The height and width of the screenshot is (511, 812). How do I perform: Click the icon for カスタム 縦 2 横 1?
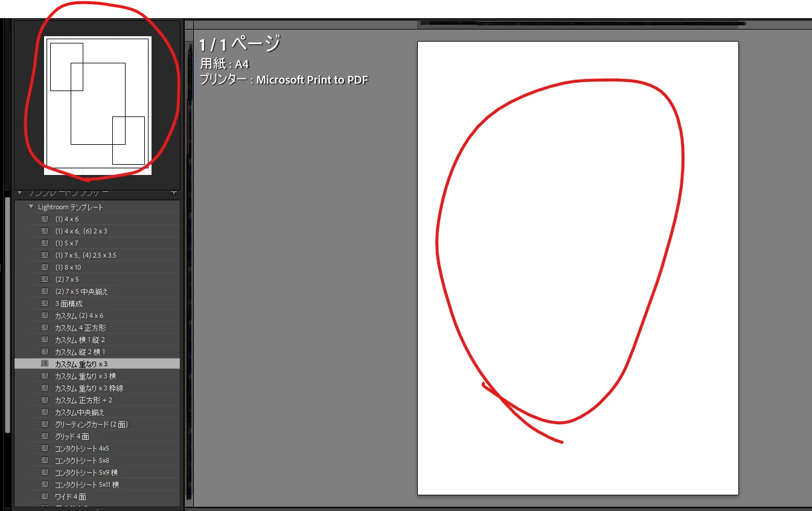pos(45,352)
